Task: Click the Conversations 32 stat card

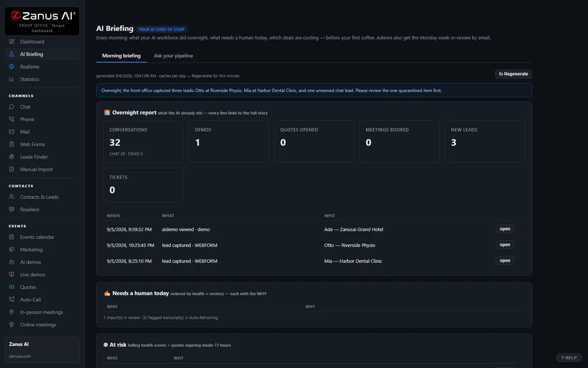Action: click(143, 142)
